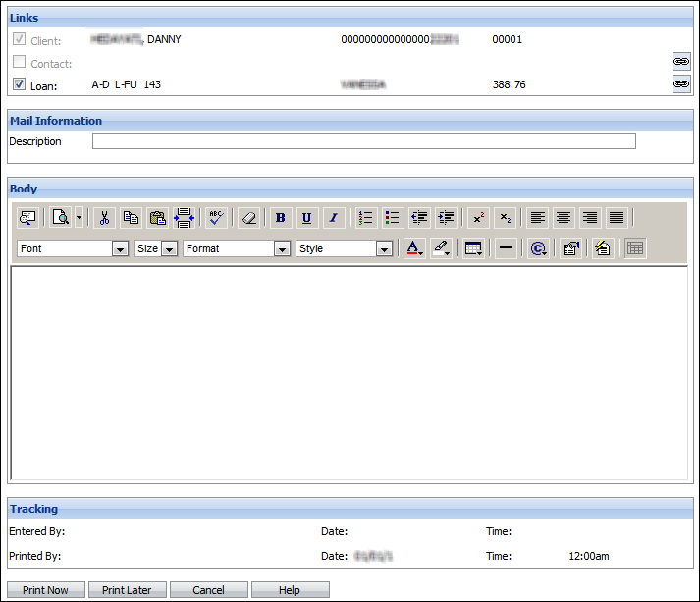Check the Contact link checkbox
This screenshot has width=700, height=602.
tap(19, 61)
